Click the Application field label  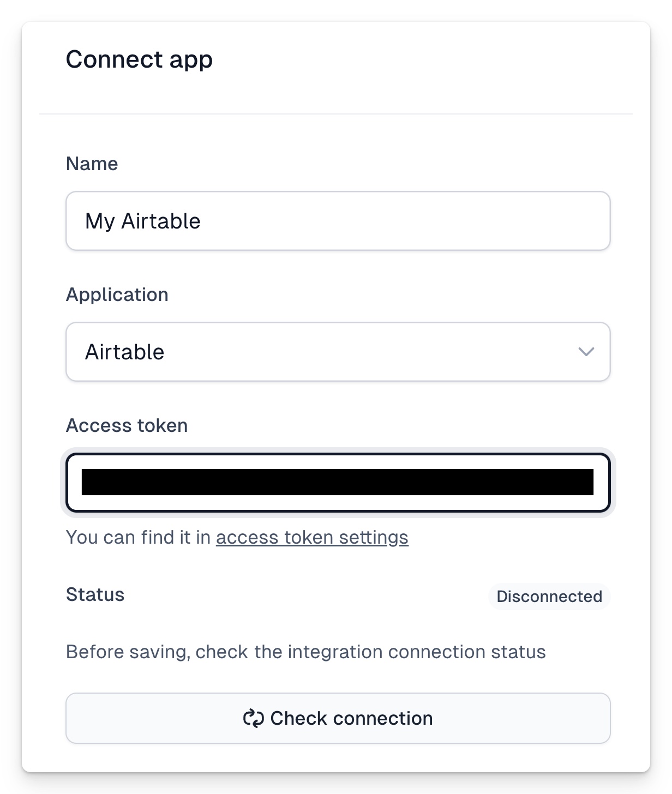coord(117,294)
